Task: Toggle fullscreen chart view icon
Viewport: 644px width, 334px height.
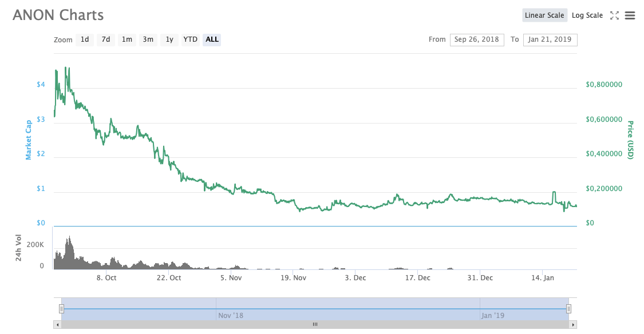Action: pos(614,15)
